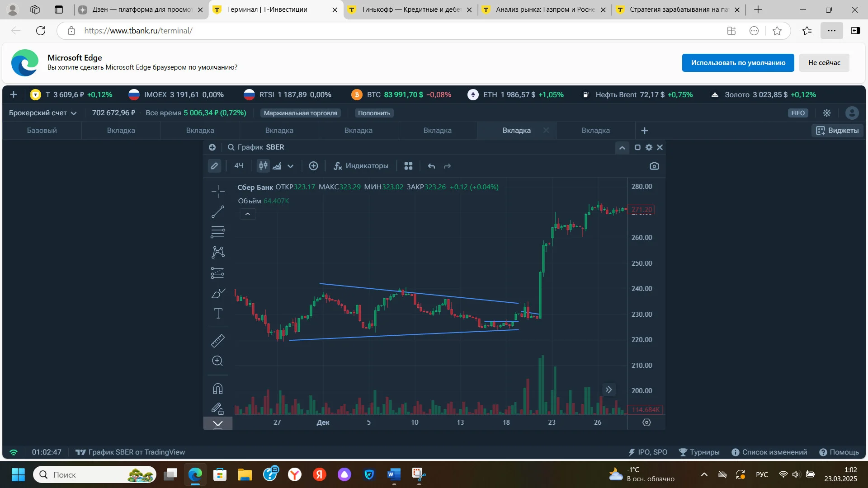
Task: Open the Список изменений link
Action: tap(769, 452)
